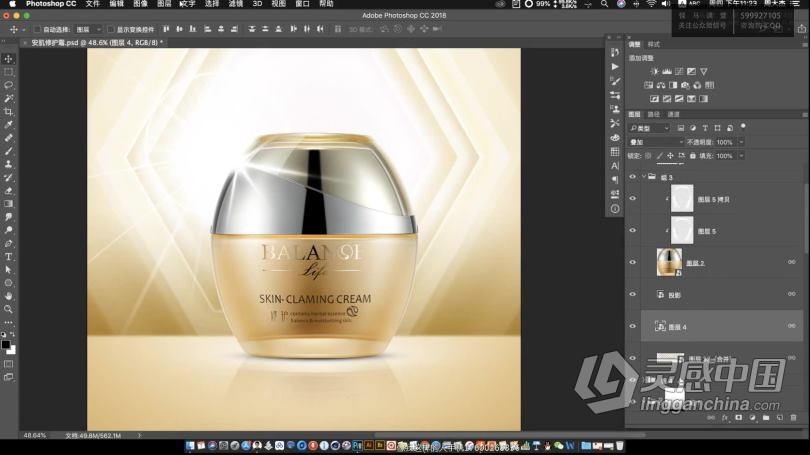Viewport: 810px width, 455px height.
Task: Enable the 显示变换控件 checkbox
Action: [111, 29]
